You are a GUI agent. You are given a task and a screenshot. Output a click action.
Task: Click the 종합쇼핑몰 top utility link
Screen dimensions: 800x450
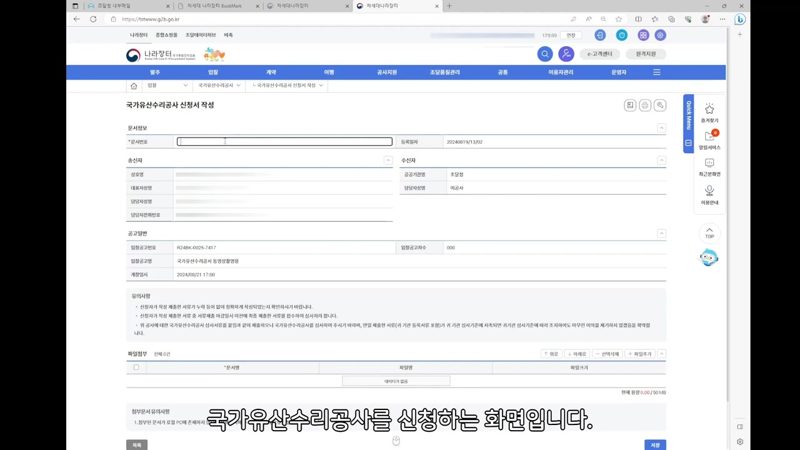click(x=166, y=35)
